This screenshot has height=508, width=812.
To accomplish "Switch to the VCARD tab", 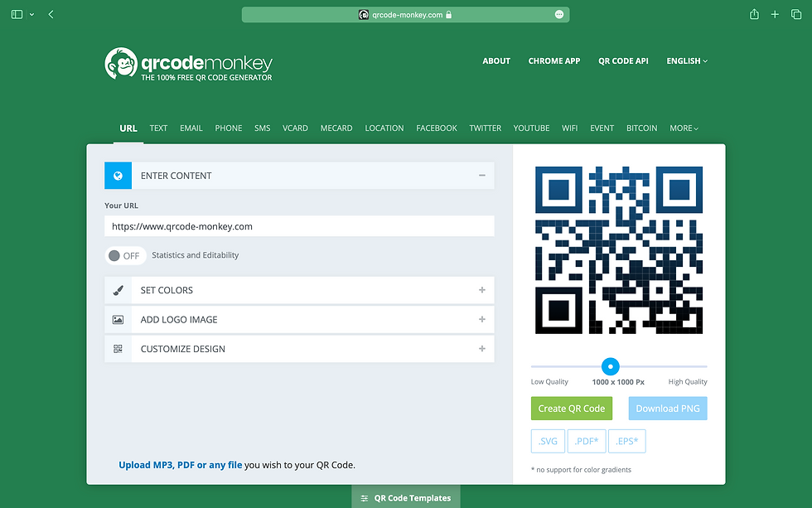I will 295,128.
